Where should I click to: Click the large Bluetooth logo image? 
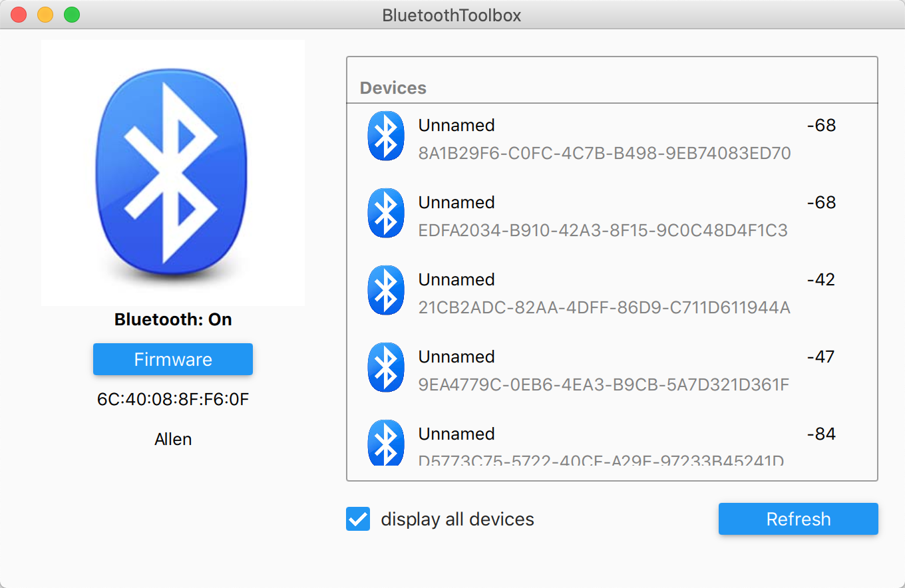point(173,173)
